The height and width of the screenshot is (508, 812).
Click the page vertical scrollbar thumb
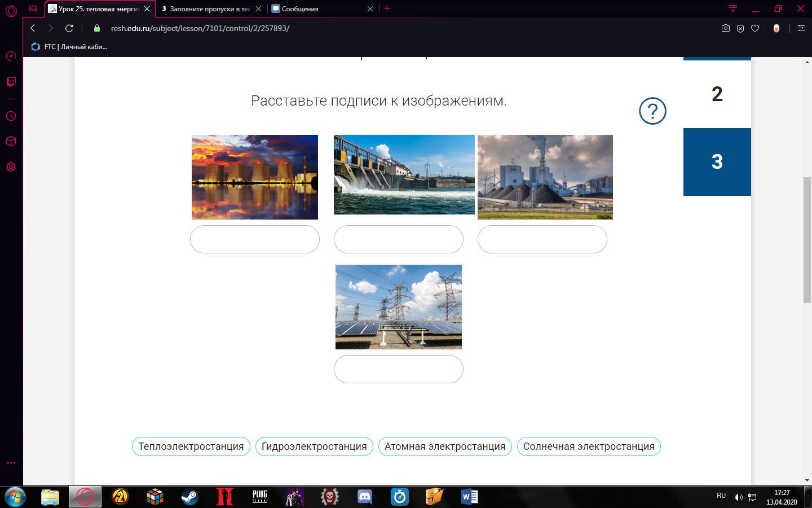807,240
